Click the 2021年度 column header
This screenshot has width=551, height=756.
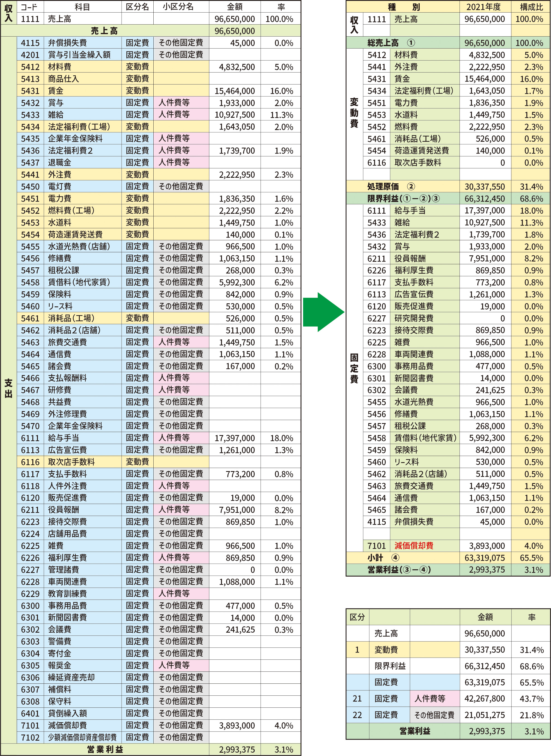click(485, 7)
